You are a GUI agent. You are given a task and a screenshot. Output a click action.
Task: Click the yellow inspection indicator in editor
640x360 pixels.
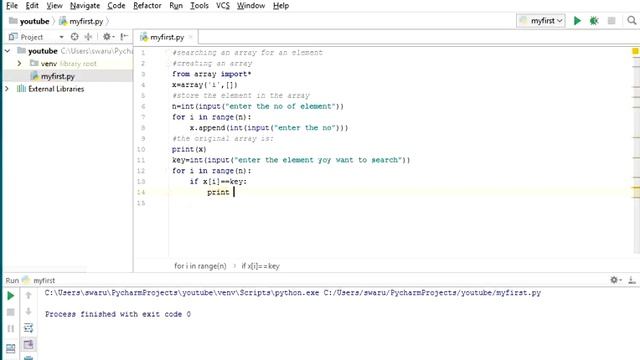point(635,51)
